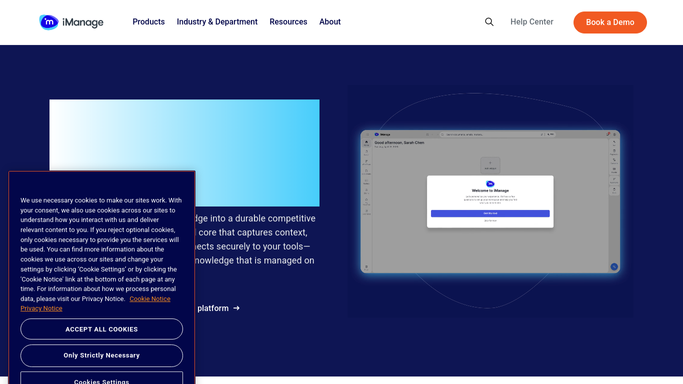The image size is (683, 384).
Task: Click the blue button in Welcome dialog
Action: [490, 213]
